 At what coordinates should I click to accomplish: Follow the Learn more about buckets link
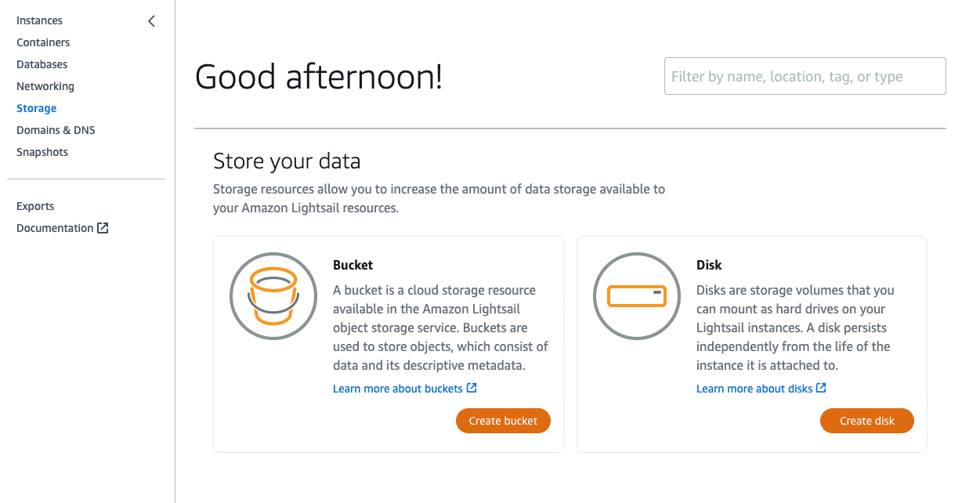coord(398,389)
